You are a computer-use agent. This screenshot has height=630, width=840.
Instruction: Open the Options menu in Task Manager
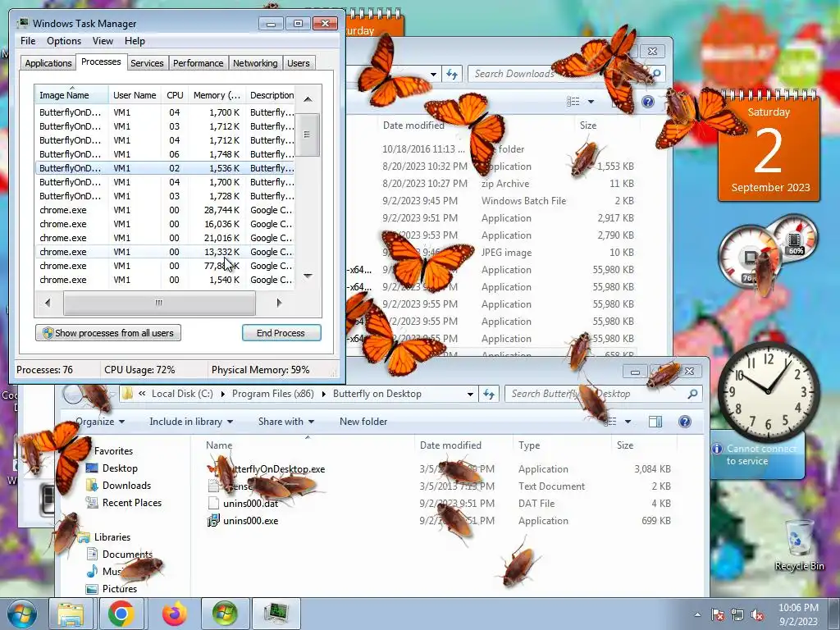(x=64, y=41)
